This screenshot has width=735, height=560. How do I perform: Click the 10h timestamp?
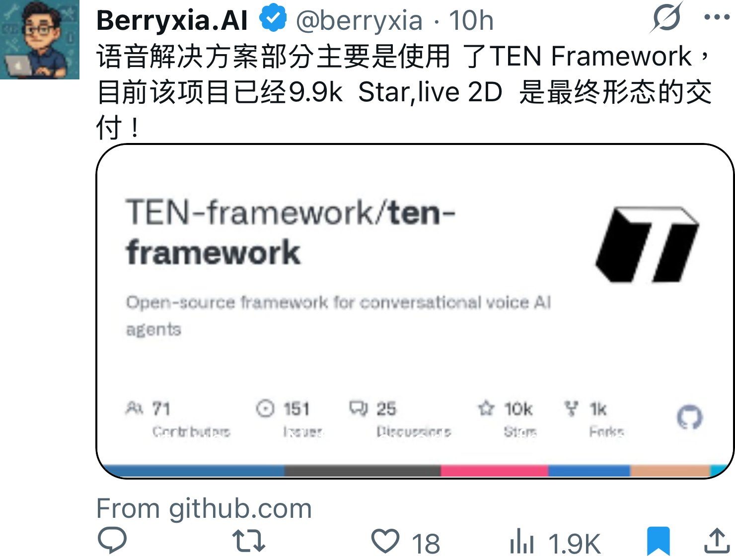(x=471, y=20)
